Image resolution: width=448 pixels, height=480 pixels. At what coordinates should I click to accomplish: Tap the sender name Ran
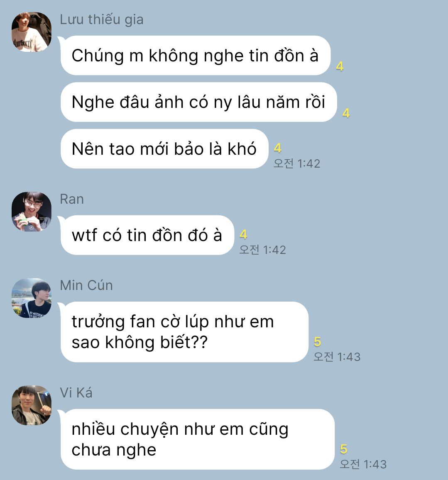pos(72,199)
